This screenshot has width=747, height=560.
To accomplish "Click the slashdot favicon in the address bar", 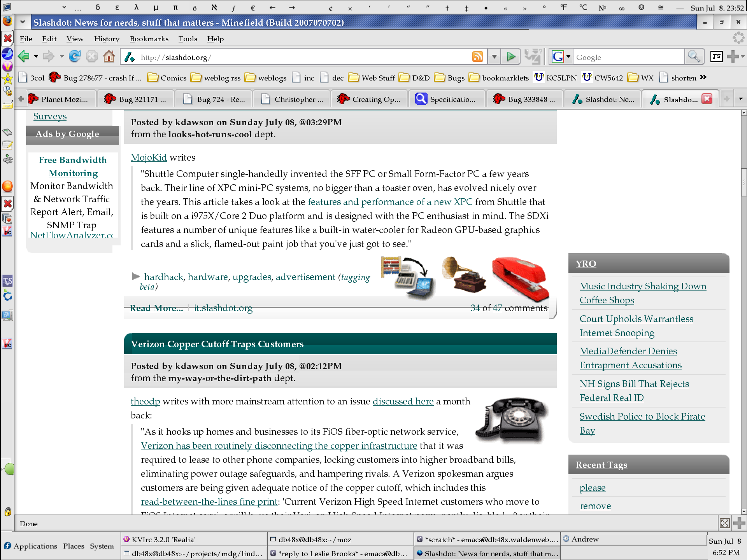I will [130, 57].
